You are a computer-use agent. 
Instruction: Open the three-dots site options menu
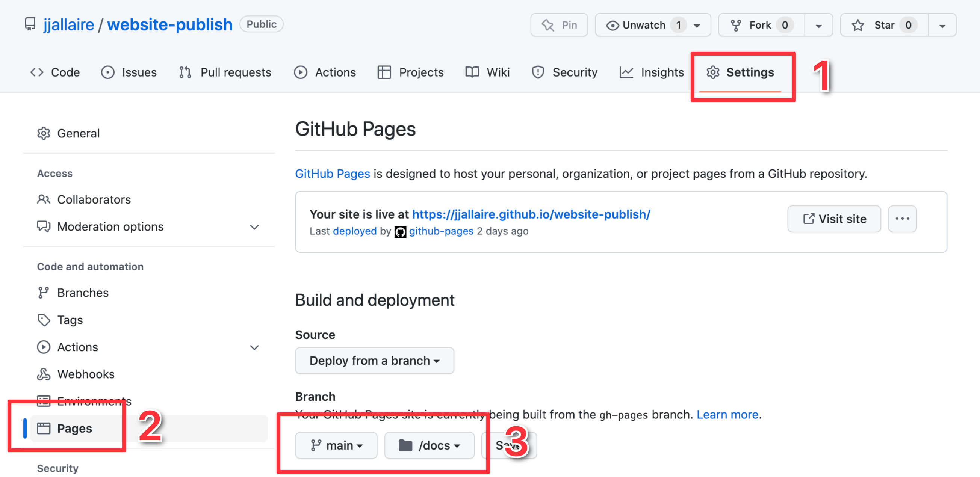[x=901, y=219]
